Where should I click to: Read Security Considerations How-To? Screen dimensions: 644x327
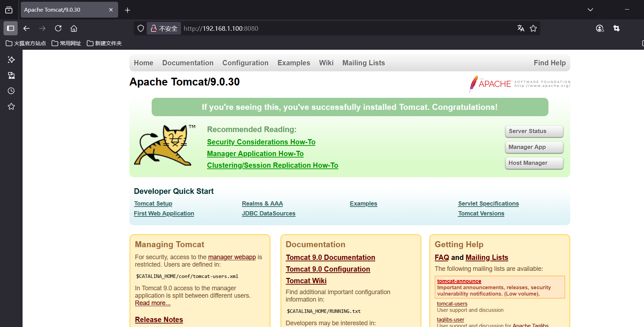pos(261,142)
